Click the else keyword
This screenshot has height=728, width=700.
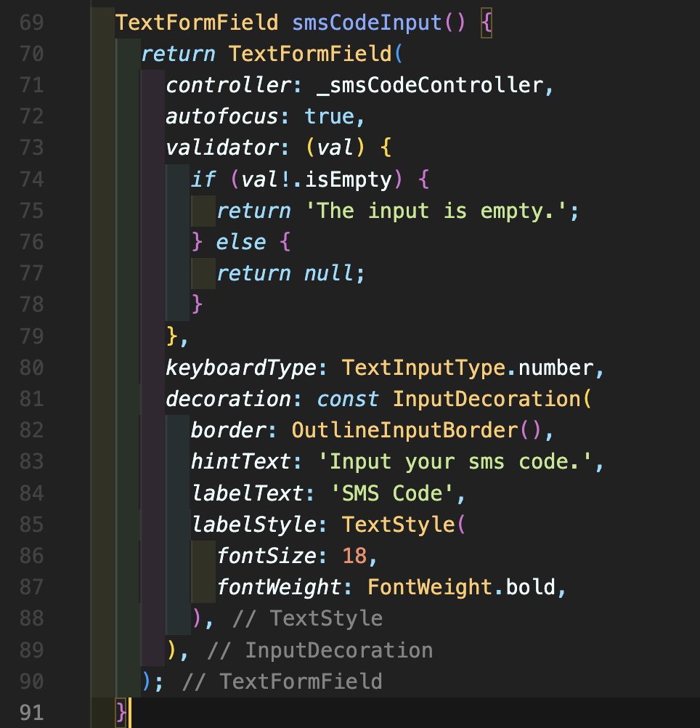(x=241, y=243)
